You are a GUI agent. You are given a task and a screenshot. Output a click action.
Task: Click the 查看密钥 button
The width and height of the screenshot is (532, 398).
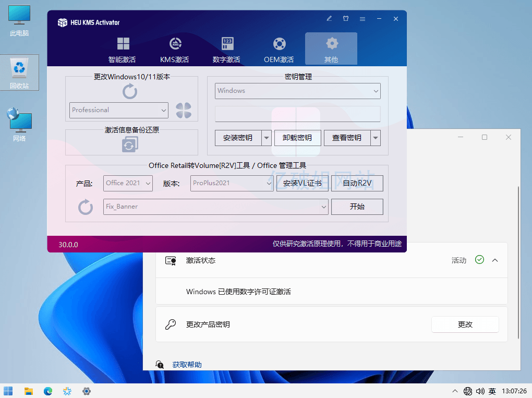(x=347, y=138)
